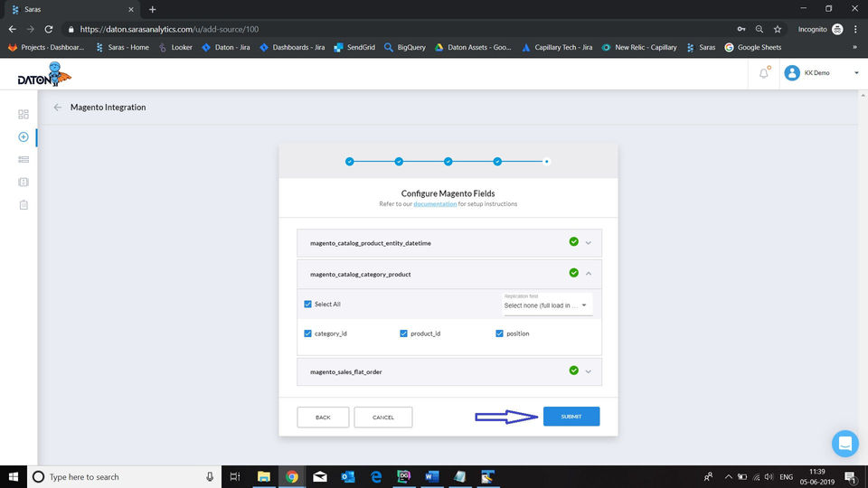The width and height of the screenshot is (868, 488).
Task: Open Dashboards - Jira bookmark
Action: 292,48
